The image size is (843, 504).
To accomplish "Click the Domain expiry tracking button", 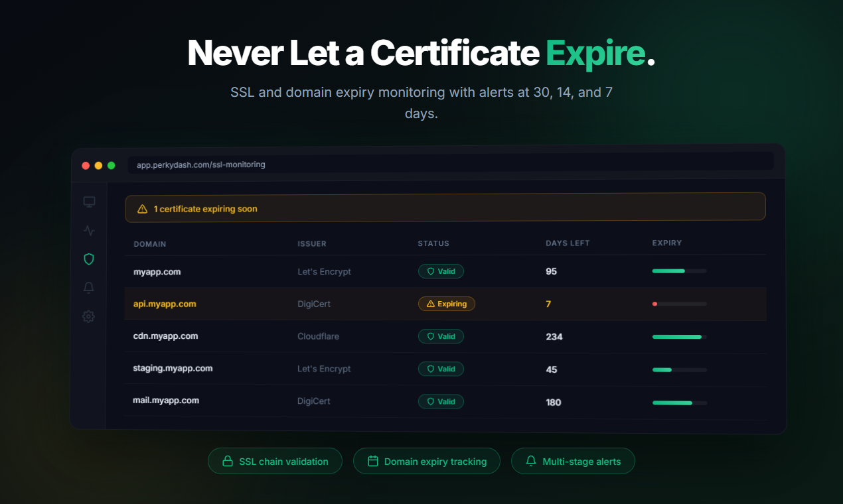I will click(427, 460).
